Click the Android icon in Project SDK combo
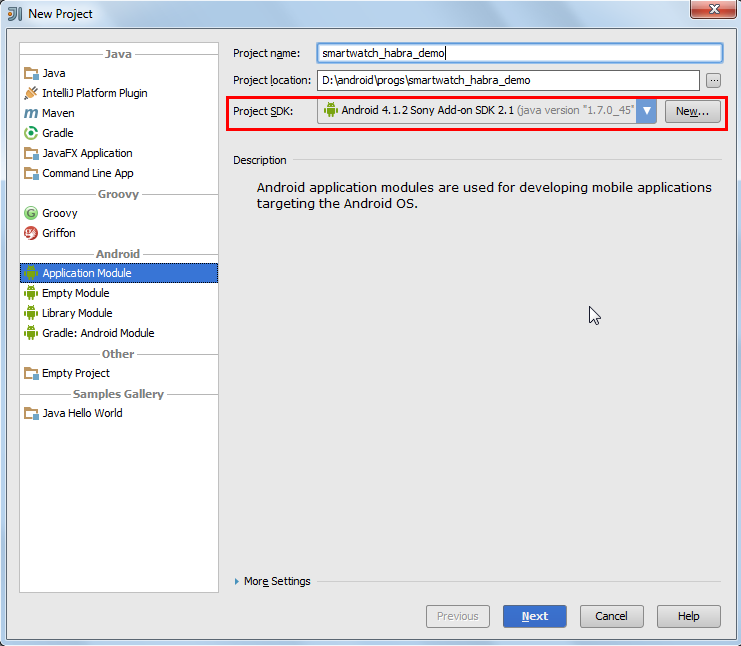 331,110
